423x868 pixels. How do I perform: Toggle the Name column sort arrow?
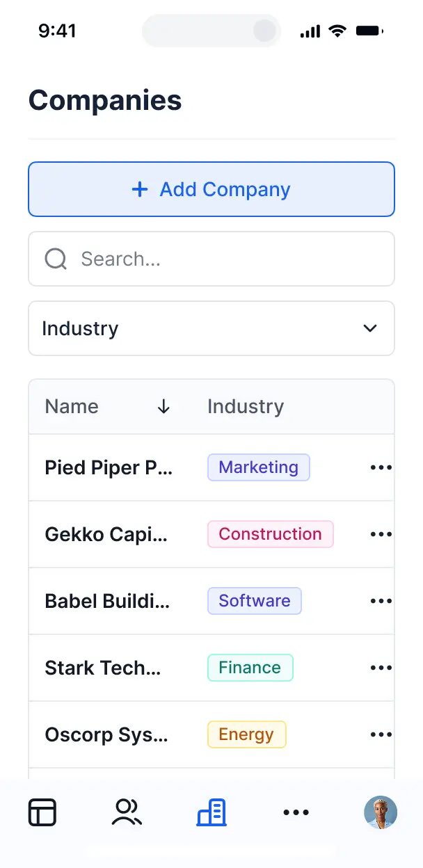163,407
